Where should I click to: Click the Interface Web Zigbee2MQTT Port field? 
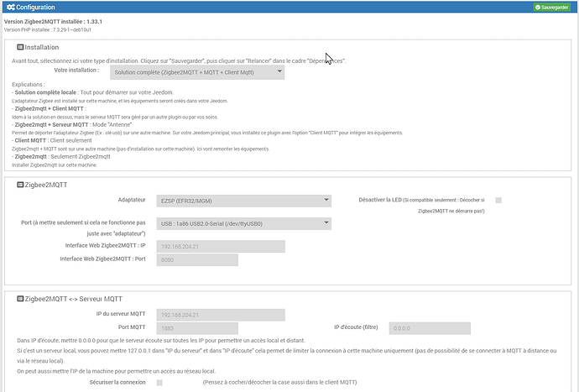click(x=197, y=259)
